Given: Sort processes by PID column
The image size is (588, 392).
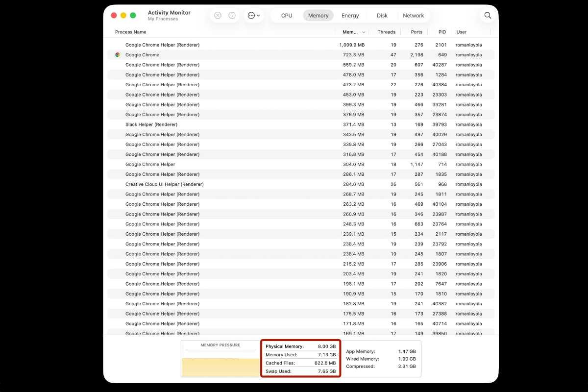Looking at the screenshot, I should tap(442, 32).
